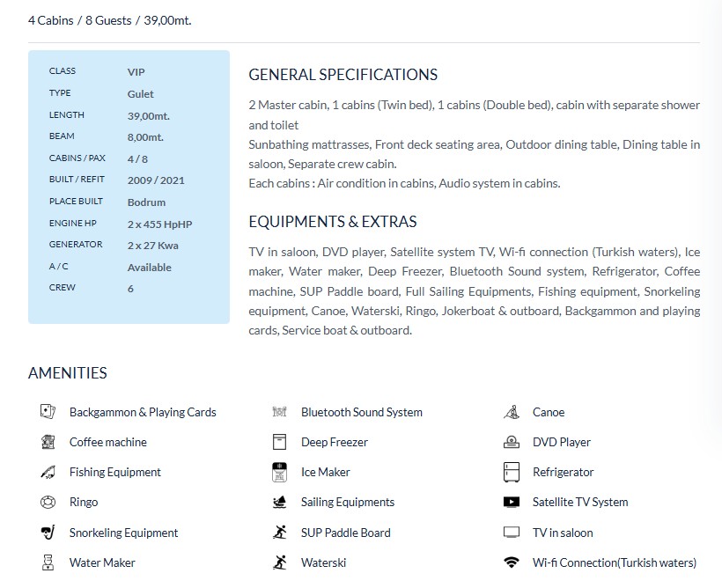Click the Ice Maker icon
The width and height of the screenshot is (722, 588).
click(x=280, y=472)
